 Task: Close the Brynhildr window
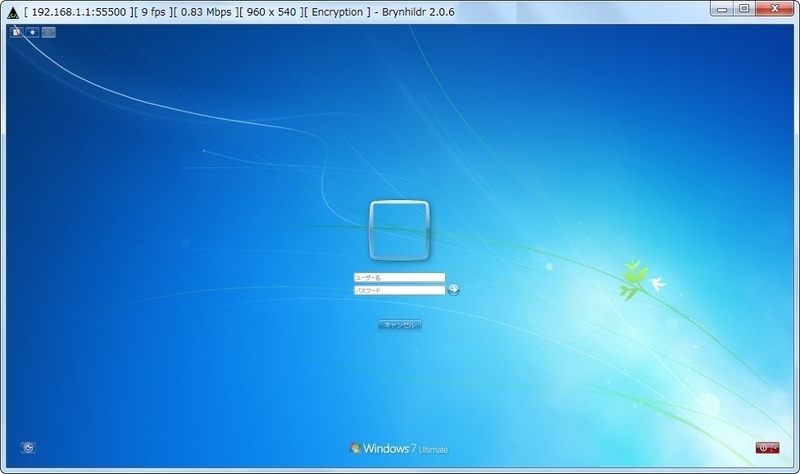point(774,9)
